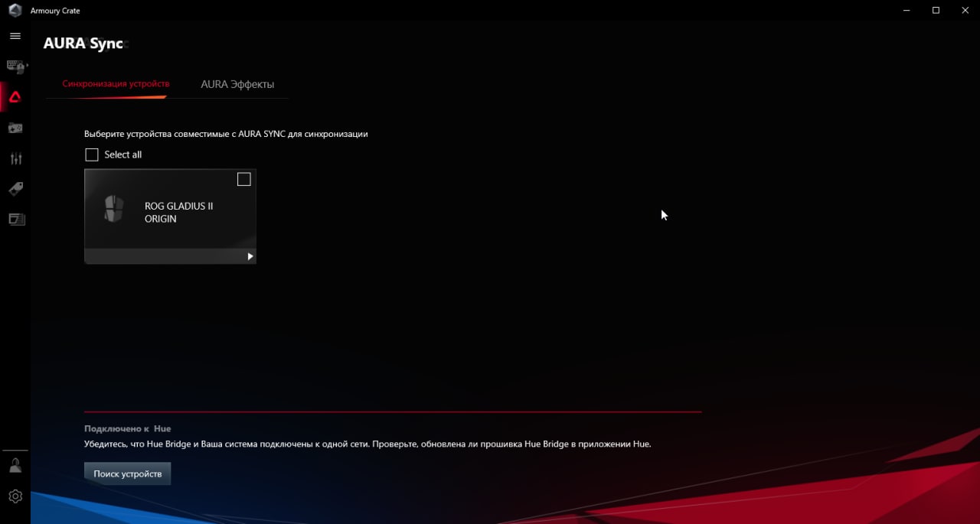Check the Select all checkbox

92,155
